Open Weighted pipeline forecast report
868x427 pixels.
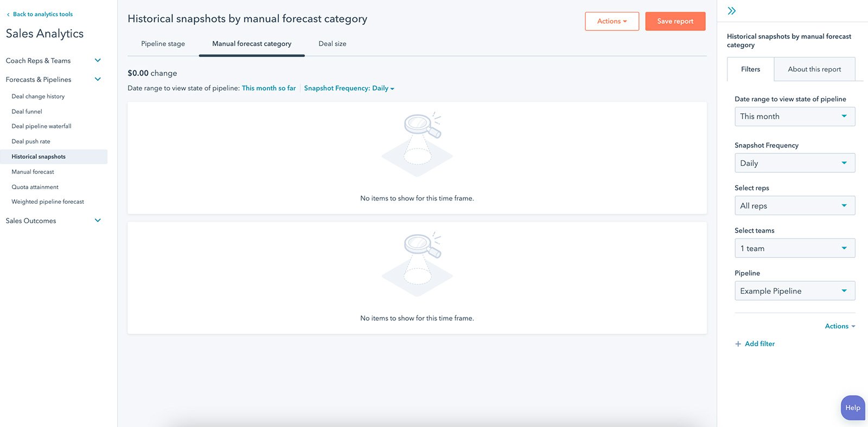click(x=48, y=202)
